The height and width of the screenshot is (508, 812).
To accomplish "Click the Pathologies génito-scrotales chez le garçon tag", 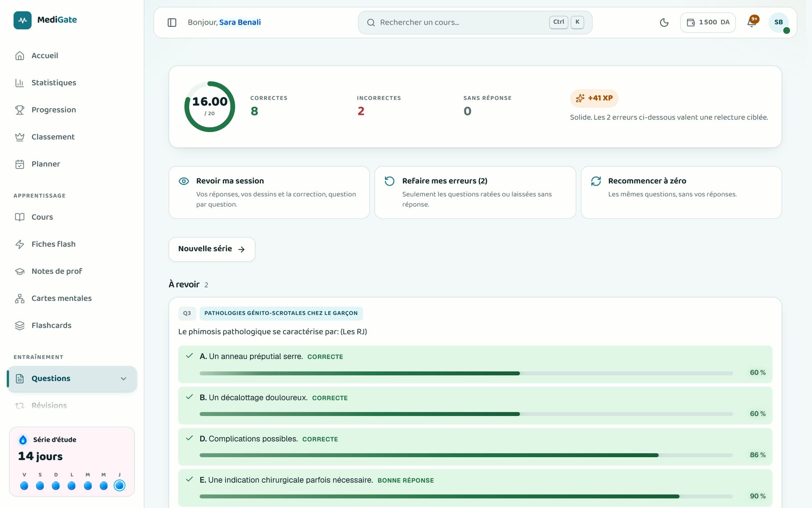I will click(x=281, y=313).
